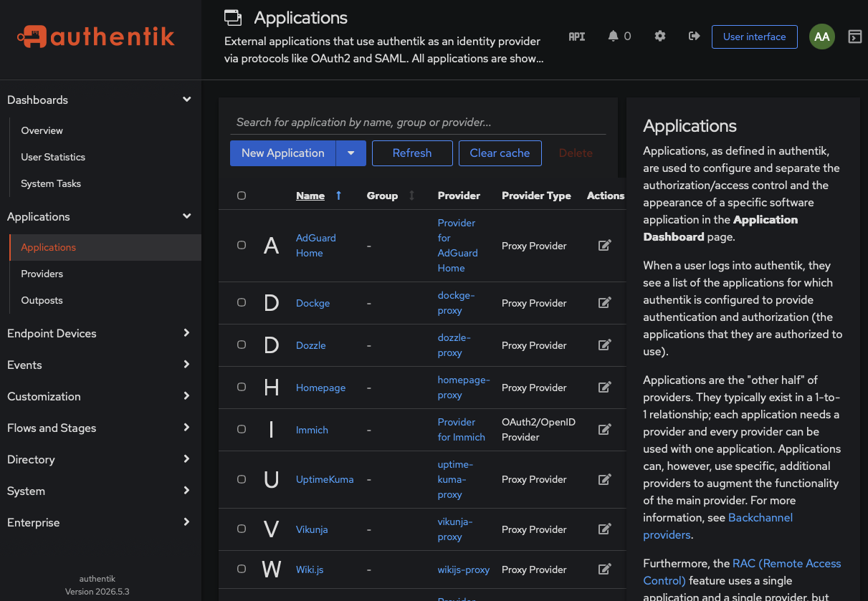Expand the Events sidebar section
This screenshot has height=601, width=868.
[x=100, y=365]
